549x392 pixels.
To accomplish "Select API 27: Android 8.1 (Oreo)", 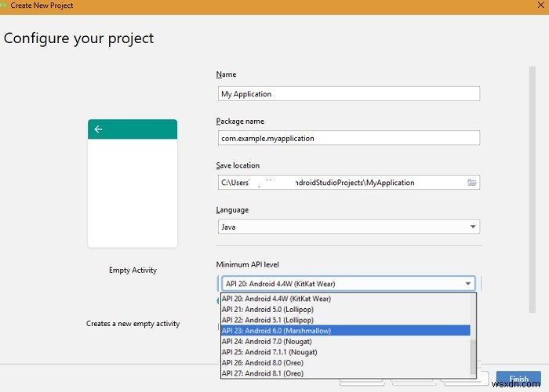I will coord(346,373).
